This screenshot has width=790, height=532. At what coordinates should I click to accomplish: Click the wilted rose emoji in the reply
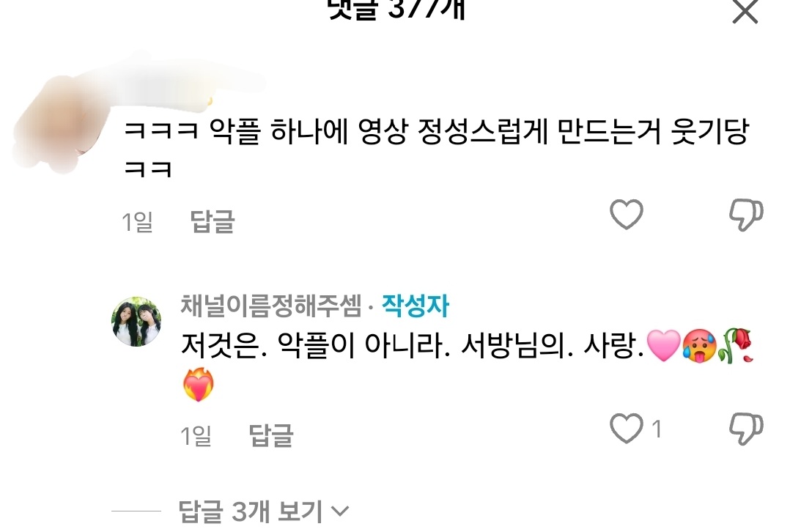pos(735,344)
